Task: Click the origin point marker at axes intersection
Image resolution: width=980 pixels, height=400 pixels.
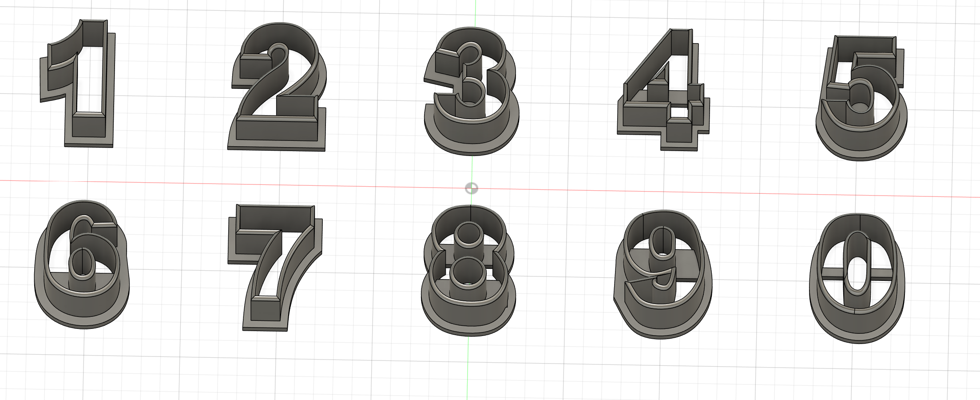Action: pos(471,188)
